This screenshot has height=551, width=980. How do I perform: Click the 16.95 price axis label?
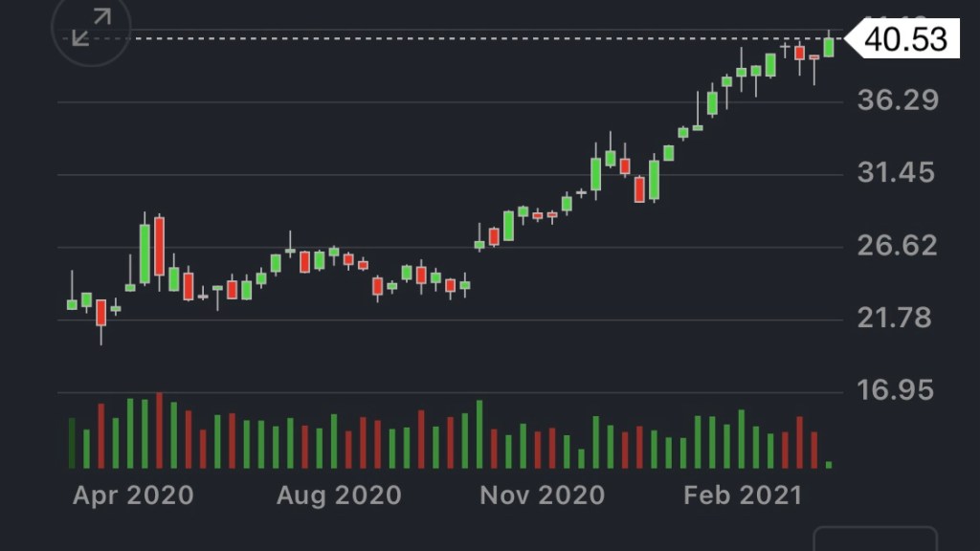896,390
